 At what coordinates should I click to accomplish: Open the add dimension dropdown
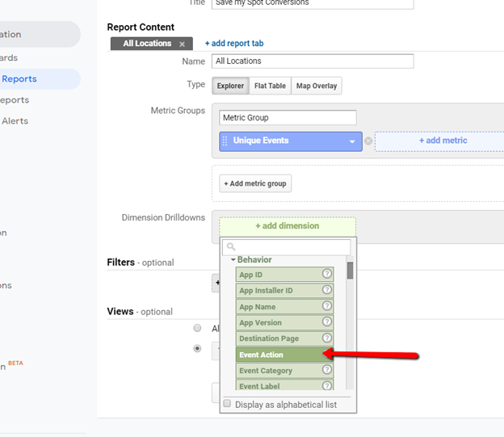point(288,226)
